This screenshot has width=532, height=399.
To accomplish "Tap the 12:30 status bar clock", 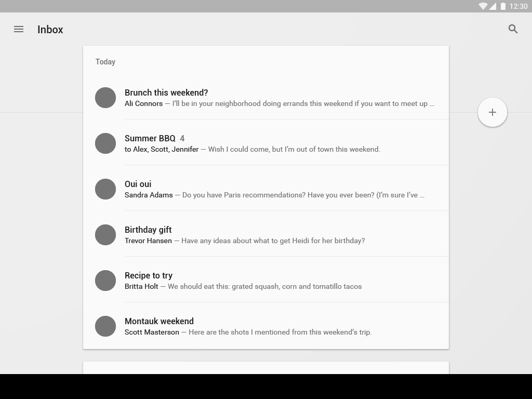I will pos(518,6).
